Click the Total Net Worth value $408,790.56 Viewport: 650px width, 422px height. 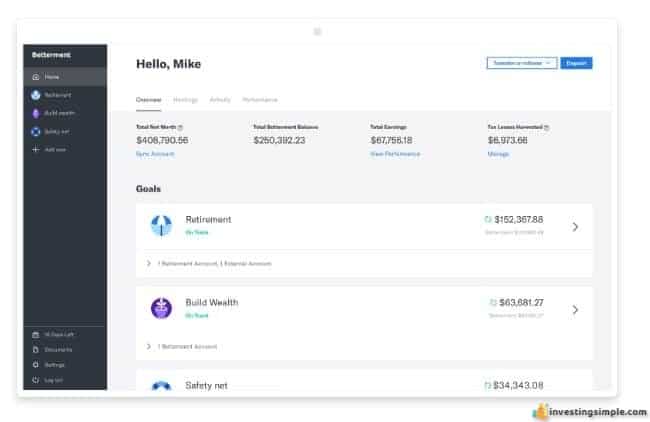click(162, 140)
